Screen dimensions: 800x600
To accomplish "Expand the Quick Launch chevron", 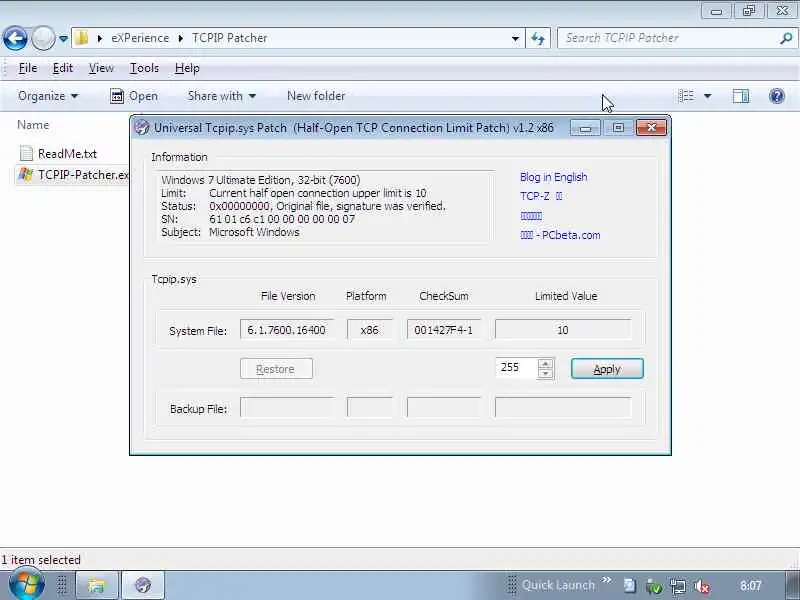I will (607, 580).
